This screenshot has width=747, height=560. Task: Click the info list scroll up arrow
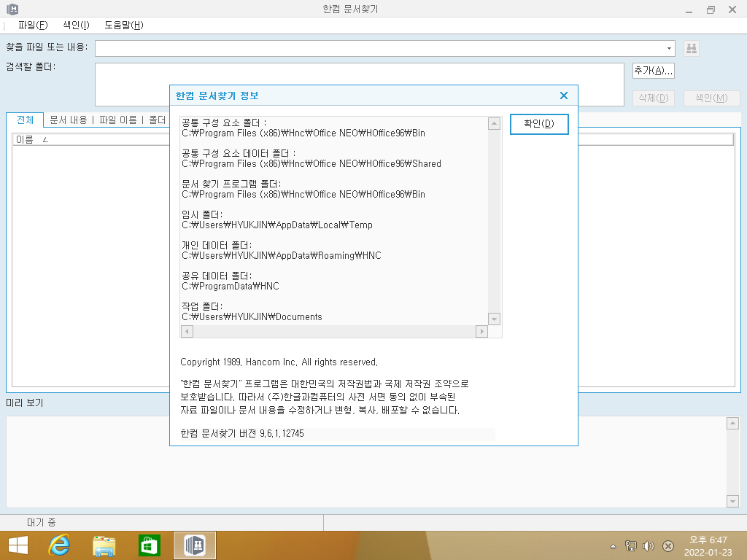tap(494, 124)
